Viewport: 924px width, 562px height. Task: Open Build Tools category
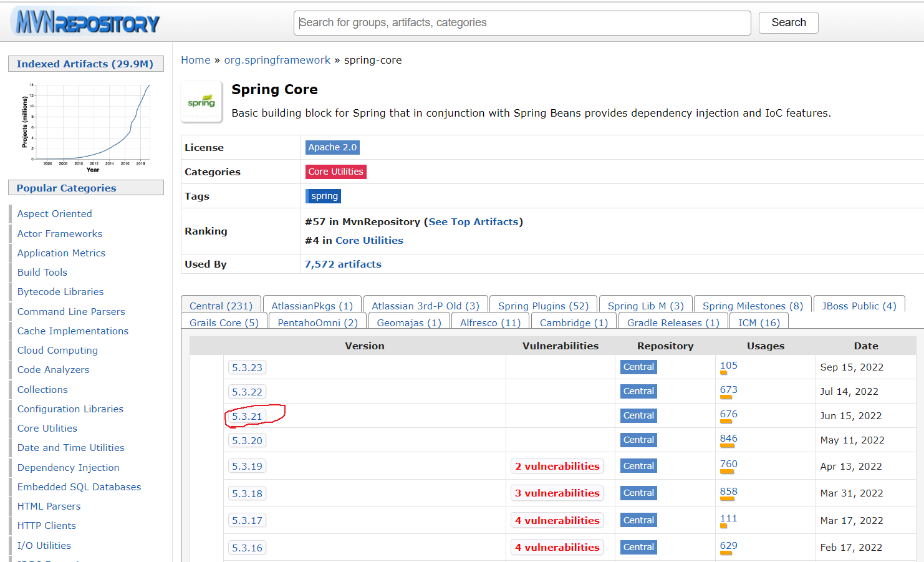click(42, 272)
